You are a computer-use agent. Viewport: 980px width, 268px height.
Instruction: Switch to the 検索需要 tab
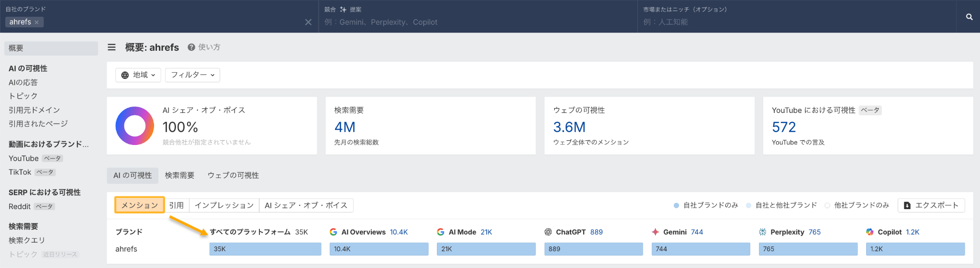pyautogui.click(x=179, y=176)
